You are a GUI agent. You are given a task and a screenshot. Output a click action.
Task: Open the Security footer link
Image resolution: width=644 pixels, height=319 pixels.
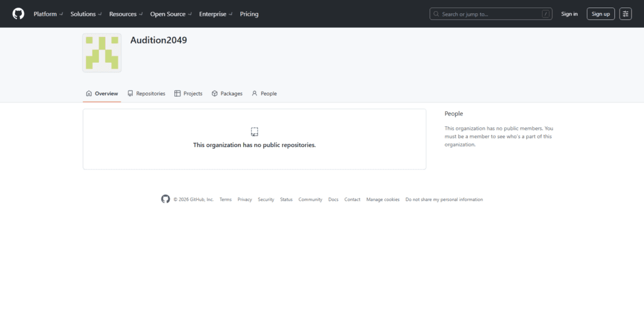pos(266,200)
